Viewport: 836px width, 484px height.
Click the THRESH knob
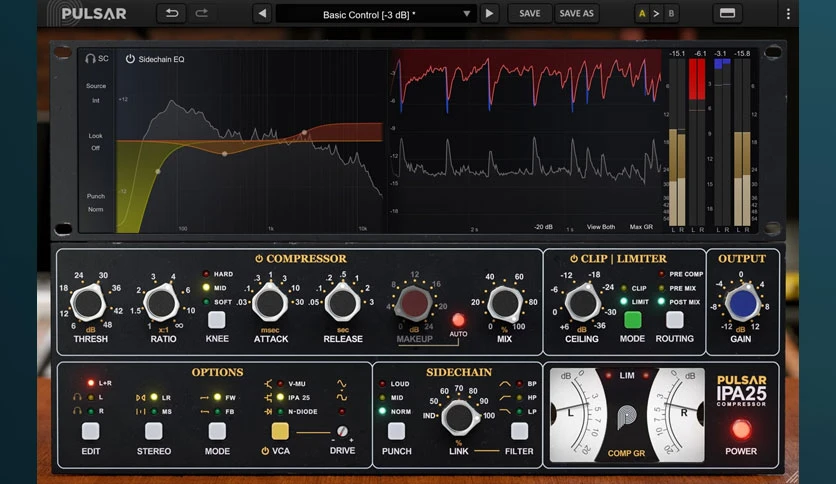click(x=89, y=303)
